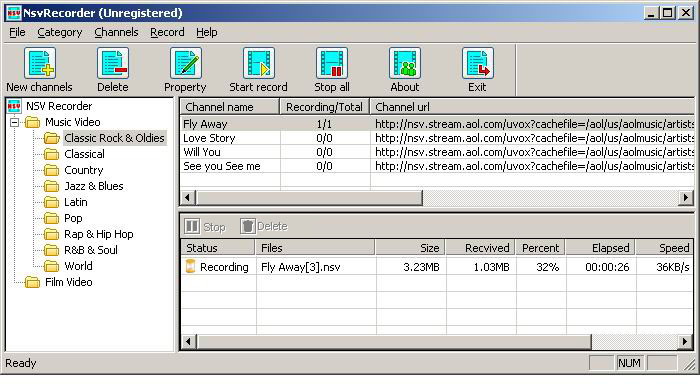Image resolution: width=700 pixels, height=384 pixels.
Task: Click the NSV Recorder root tree icon
Action: pos(14,106)
